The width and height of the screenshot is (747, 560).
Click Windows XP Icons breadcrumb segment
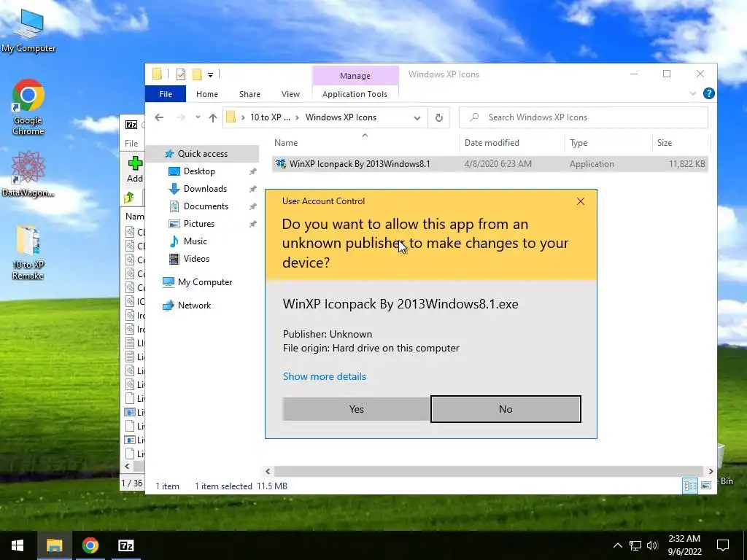[341, 117]
